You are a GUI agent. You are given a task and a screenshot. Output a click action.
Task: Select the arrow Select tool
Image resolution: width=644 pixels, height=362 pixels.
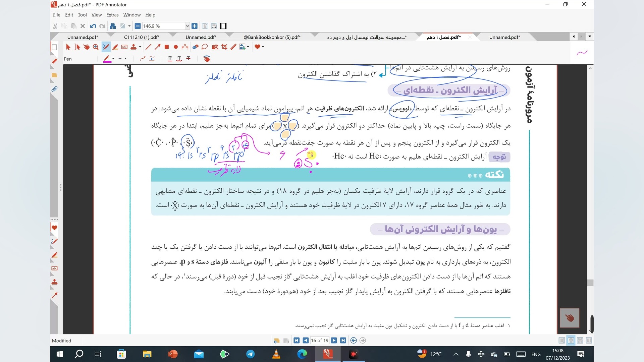(68, 47)
